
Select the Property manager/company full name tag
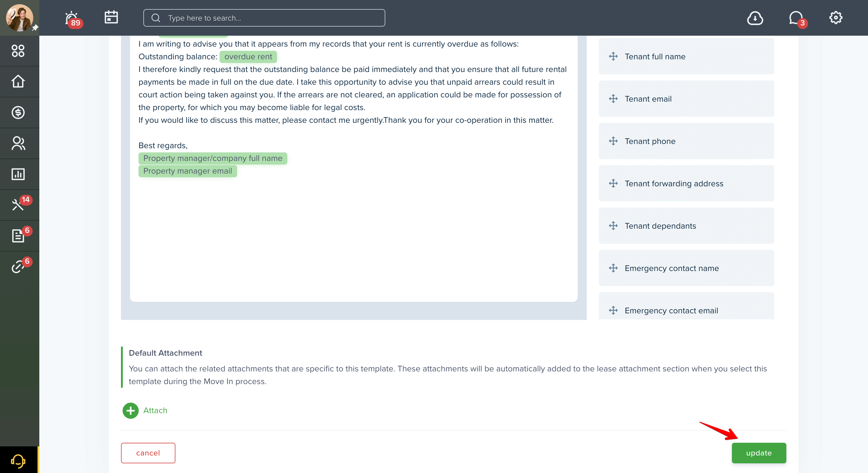213,158
